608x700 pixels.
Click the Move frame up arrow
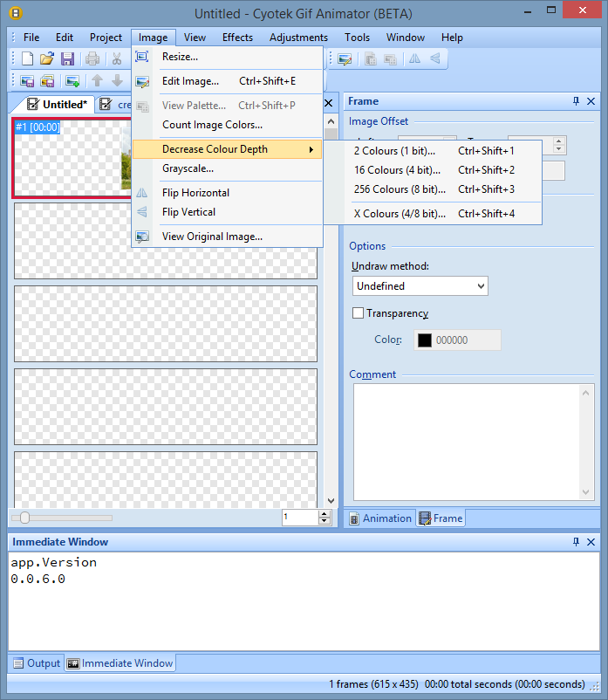pos(97,81)
